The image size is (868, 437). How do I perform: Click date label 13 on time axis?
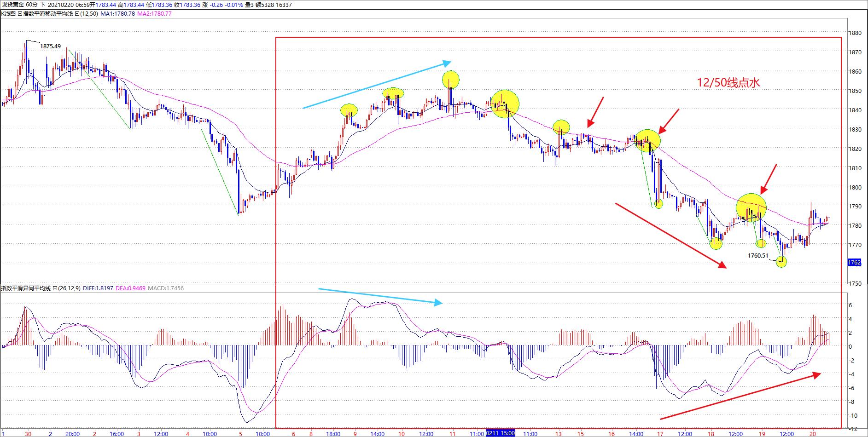(559, 433)
